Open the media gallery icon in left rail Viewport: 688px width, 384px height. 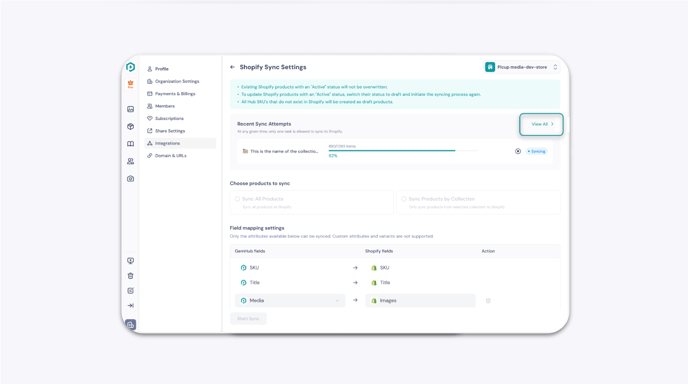click(x=130, y=109)
